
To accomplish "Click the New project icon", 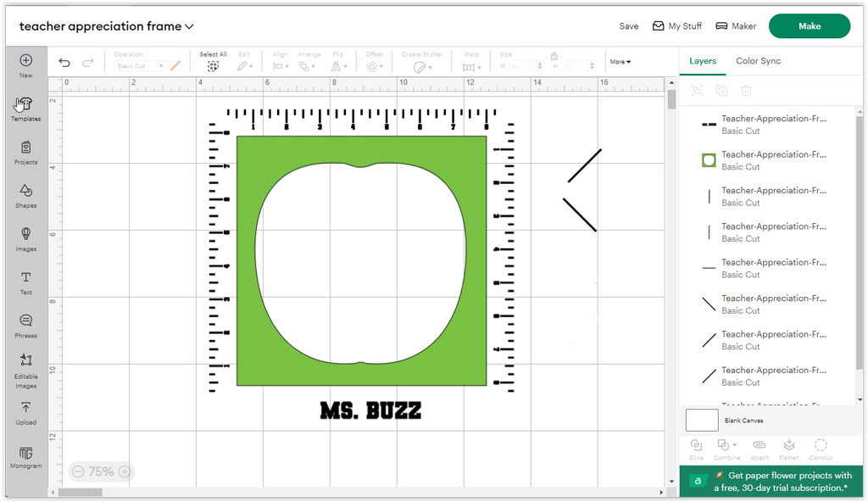I will (25, 64).
